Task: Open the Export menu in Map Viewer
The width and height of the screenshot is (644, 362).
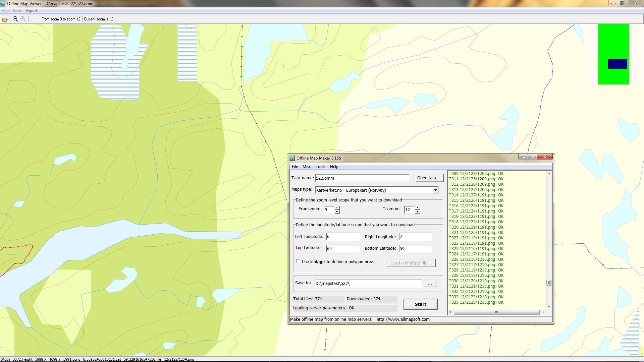Action: 32,11
